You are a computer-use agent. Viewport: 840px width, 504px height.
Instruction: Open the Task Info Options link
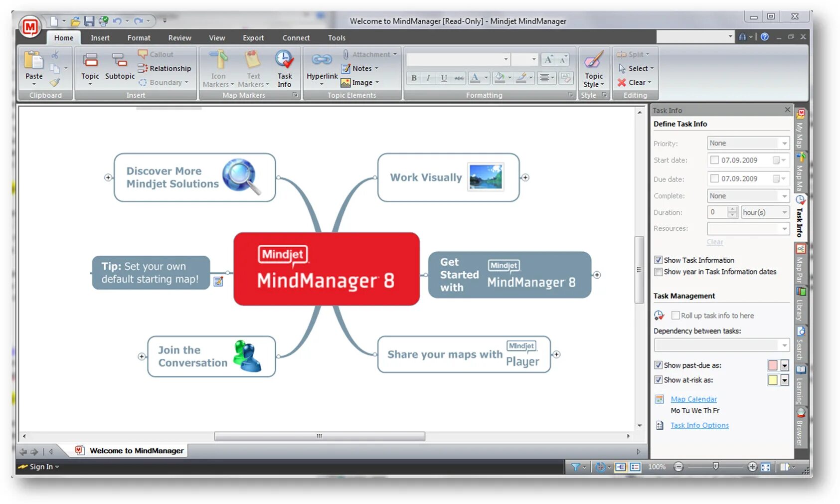[x=699, y=425]
